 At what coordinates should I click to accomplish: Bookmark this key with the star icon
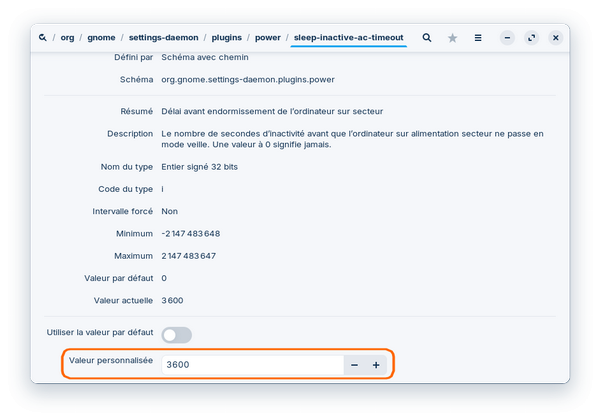(452, 38)
